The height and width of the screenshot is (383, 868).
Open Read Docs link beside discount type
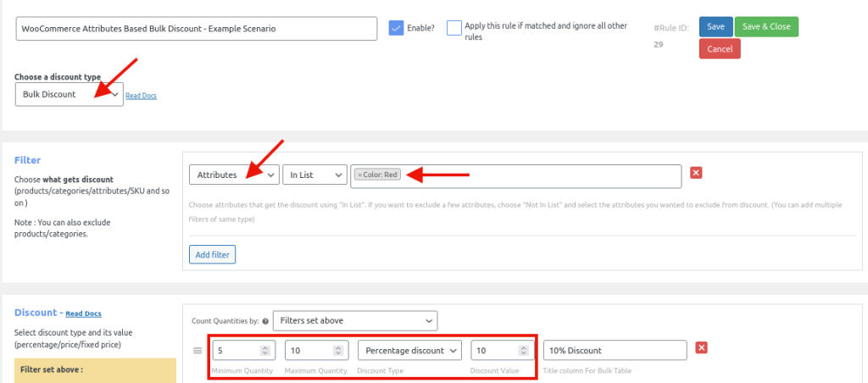click(x=141, y=96)
